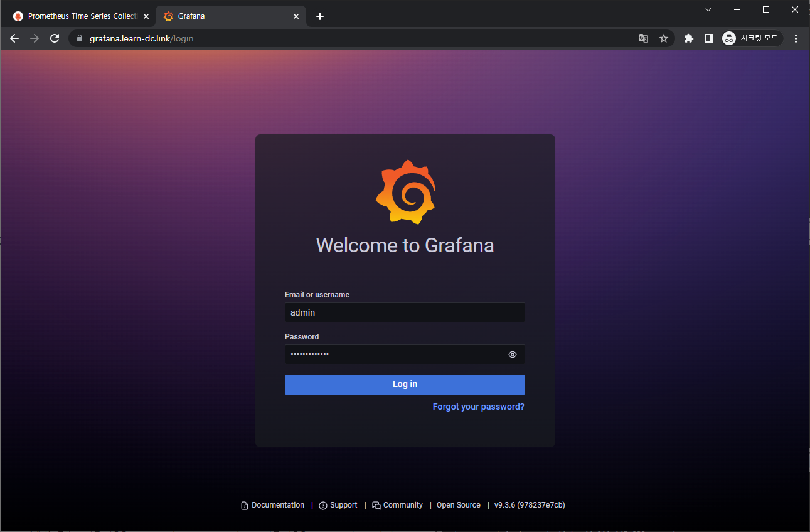Open the Open Source footer link
Image resolution: width=810 pixels, height=532 pixels.
(458, 505)
